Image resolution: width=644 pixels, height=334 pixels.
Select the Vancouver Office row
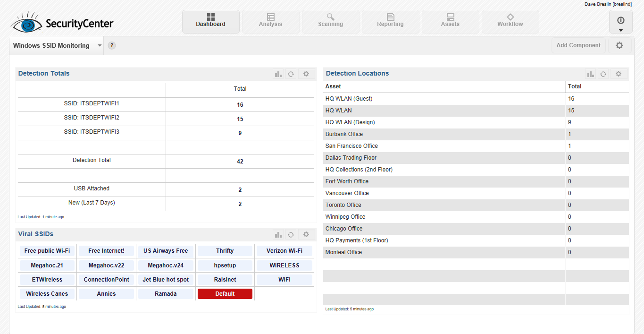476,193
